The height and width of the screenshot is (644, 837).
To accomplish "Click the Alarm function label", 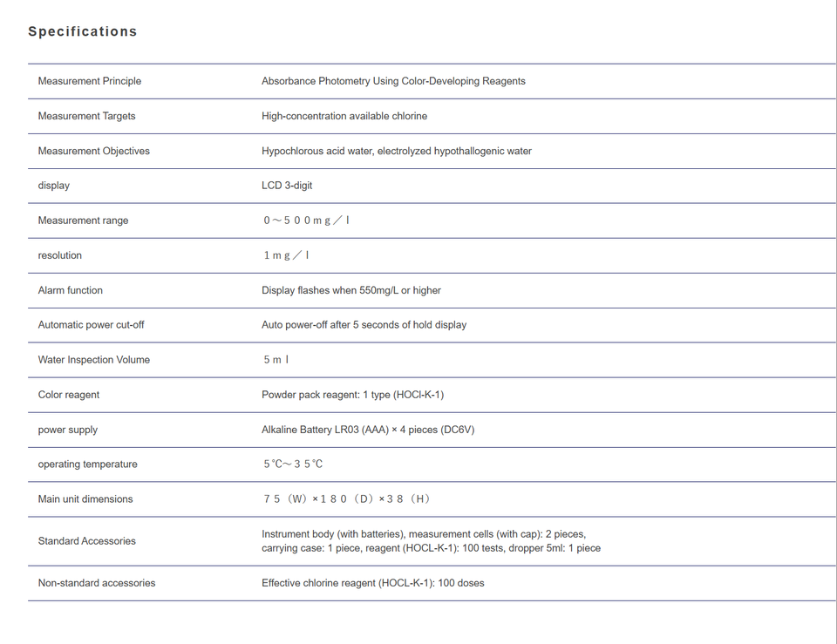I will 71,290.
